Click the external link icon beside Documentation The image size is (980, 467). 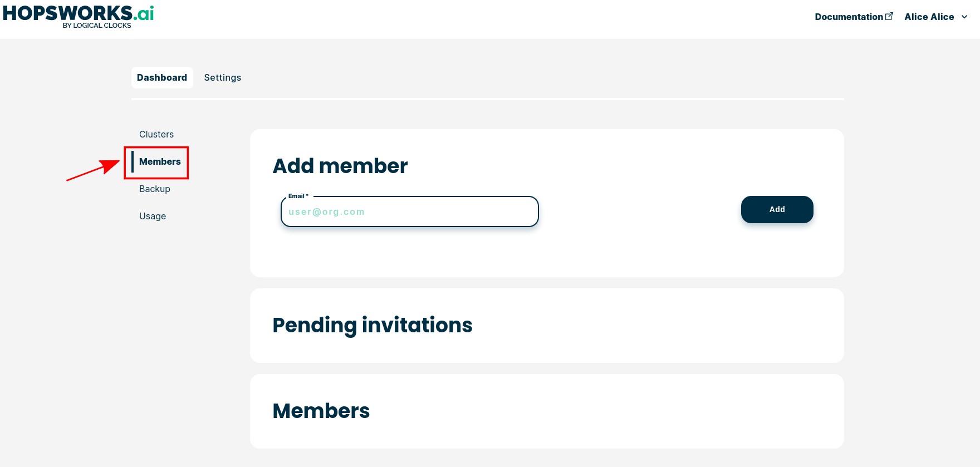[889, 16]
